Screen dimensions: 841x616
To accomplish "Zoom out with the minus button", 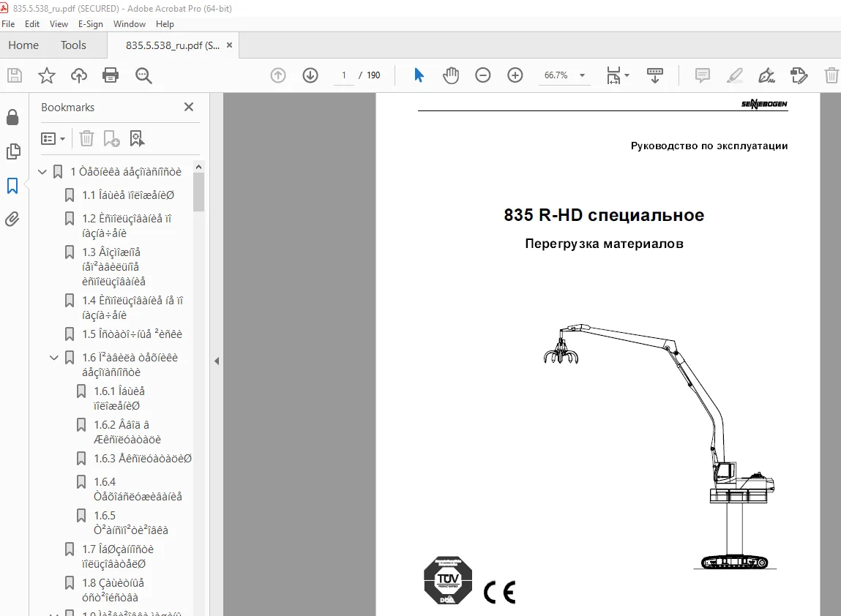I will 483,75.
